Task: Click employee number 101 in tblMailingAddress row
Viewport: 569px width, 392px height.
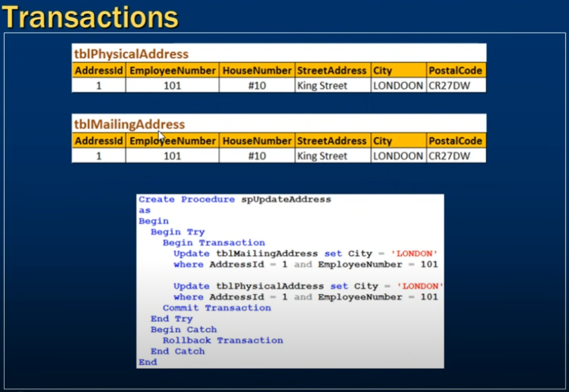Action: pos(172,156)
